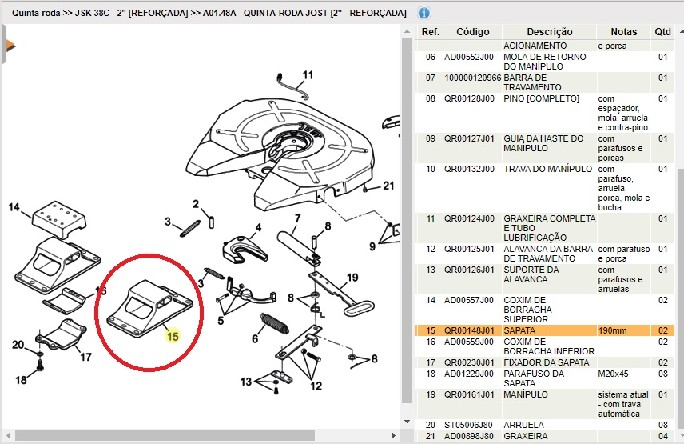Click the blue info icon after the breadcrumb

click(x=424, y=14)
